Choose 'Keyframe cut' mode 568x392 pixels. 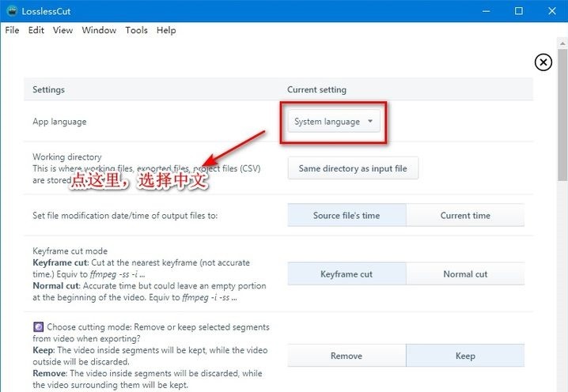point(346,274)
